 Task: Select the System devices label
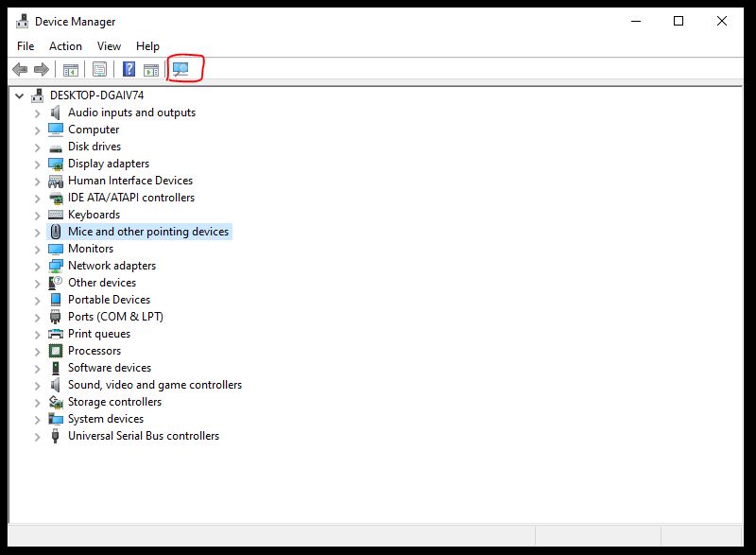tap(106, 419)
